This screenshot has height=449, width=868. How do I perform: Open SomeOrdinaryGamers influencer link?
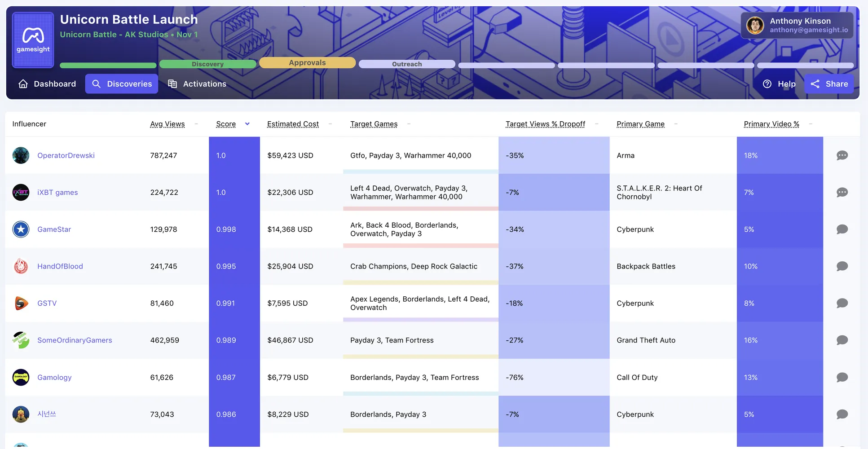(x=75, y=340)
